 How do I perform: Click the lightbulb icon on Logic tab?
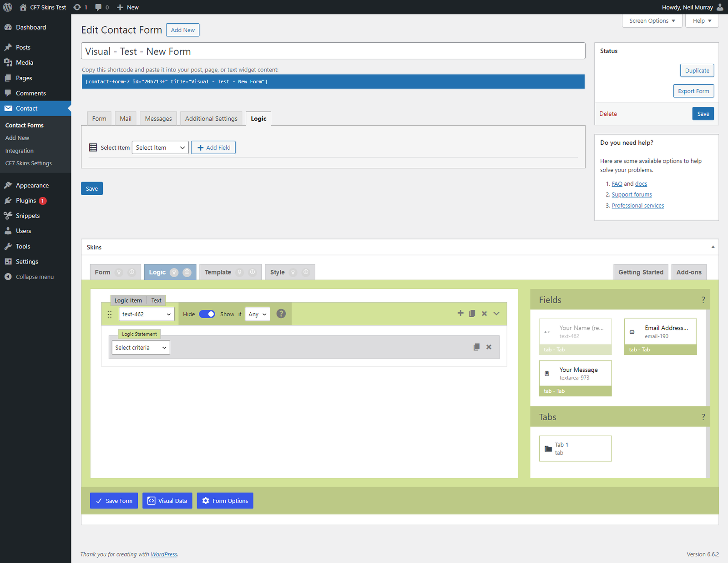pyautogui.click(x=174, y=272)
